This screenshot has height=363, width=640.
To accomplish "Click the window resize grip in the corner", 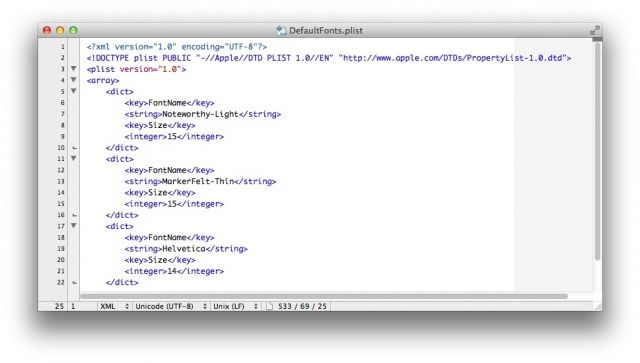I will click(x=598, y=307).
